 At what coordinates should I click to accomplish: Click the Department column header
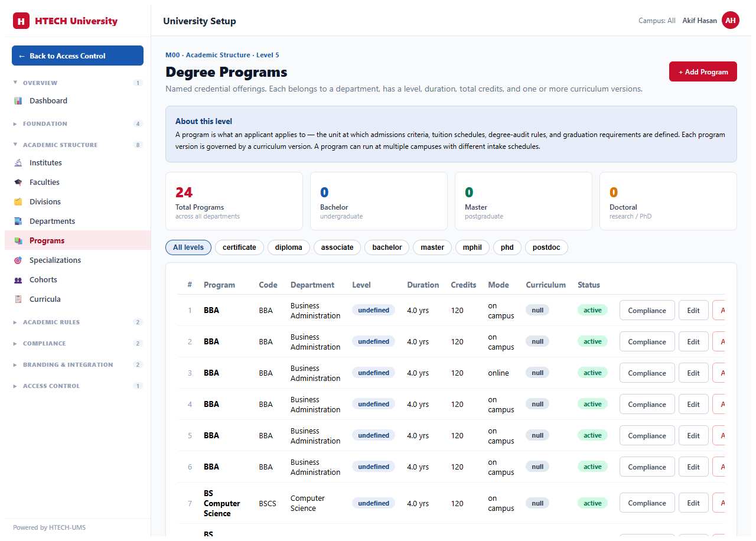coord(312,285)
